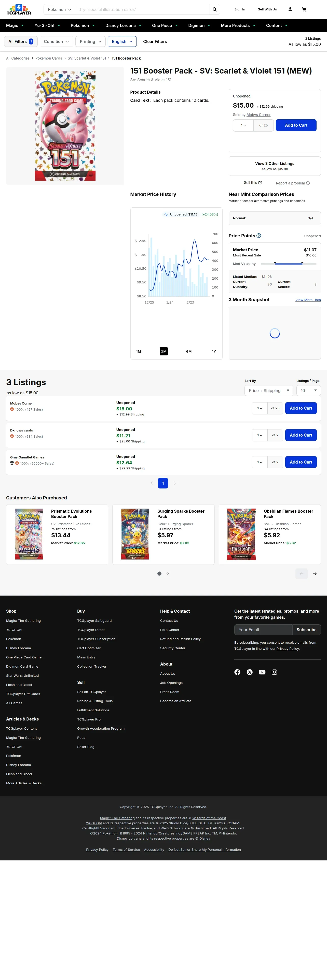Open quantity dropdown for Dknows cards listing

click(x=260, y=435)
